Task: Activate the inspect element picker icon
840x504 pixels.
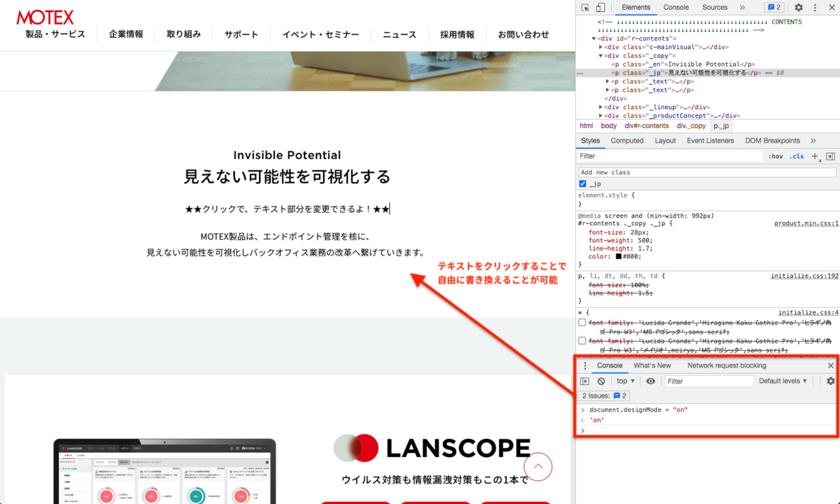Action: coord(584,8)
